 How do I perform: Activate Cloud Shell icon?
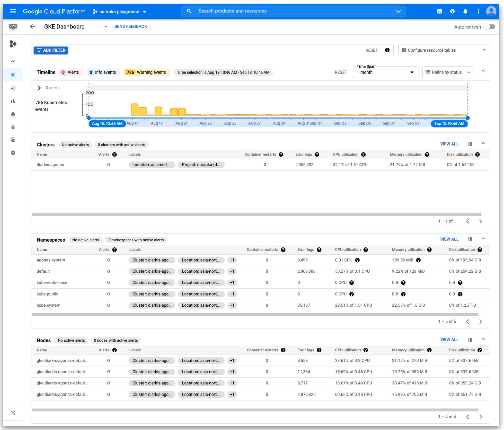(x=439, y=11)
